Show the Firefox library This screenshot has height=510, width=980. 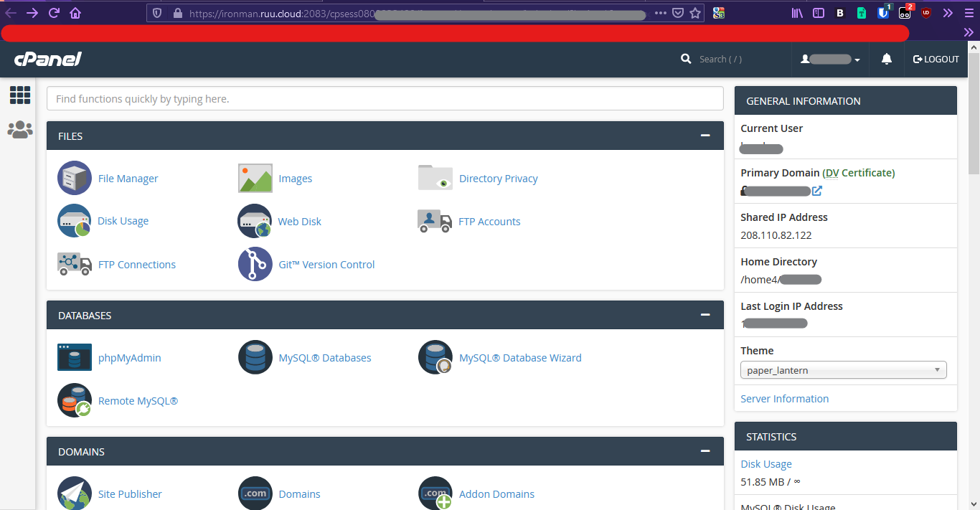coord(798,13)
